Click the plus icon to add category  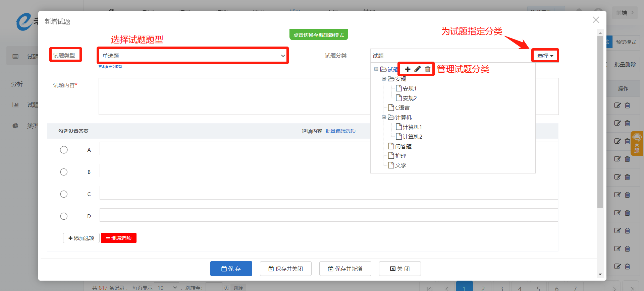pos(408,69)
